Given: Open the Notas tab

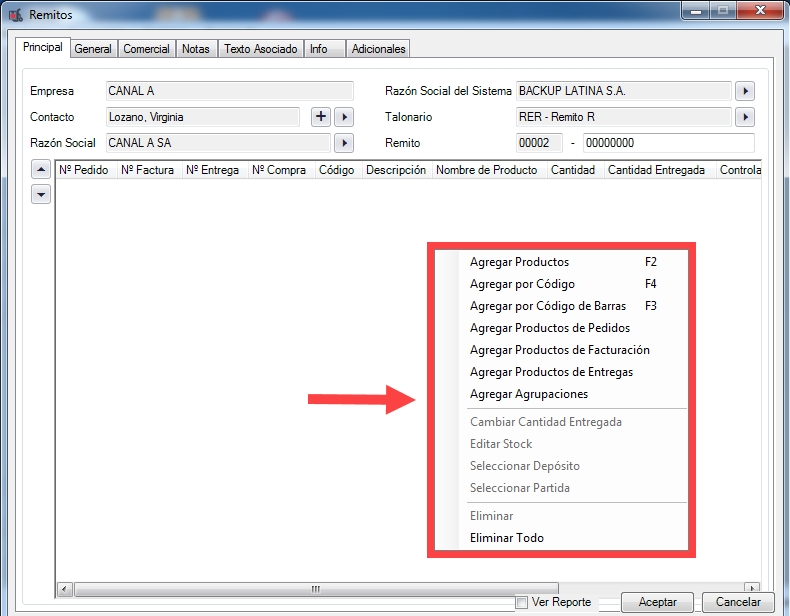Looking at the screenshot, I should click(x=196, y=49).
